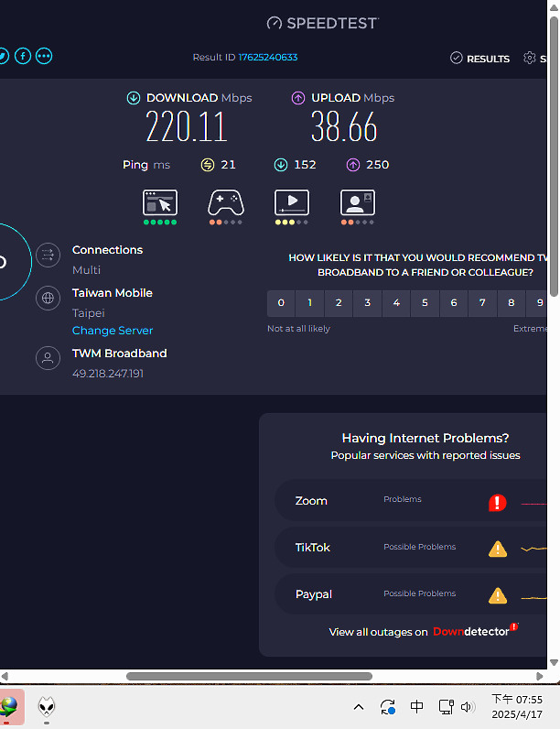Screen dimensions: 560x729
Task: Rate recommendation score 7
Action: (482, 303)
